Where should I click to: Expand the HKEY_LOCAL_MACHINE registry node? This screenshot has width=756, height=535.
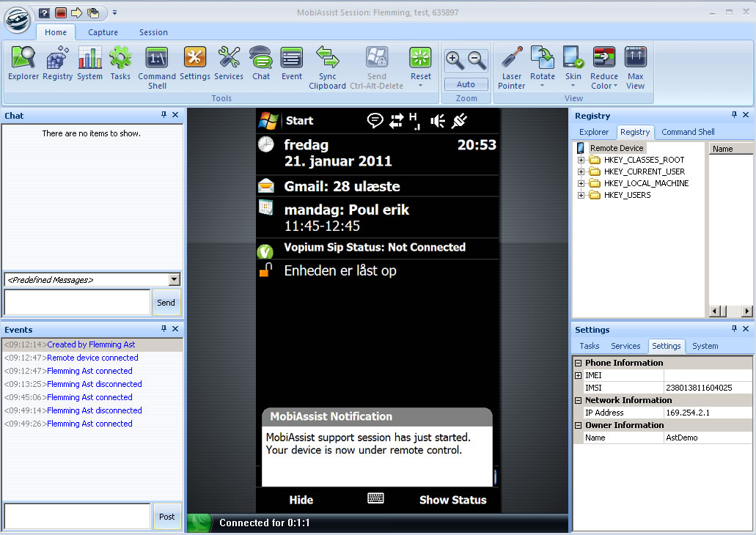tap(581, 183)
